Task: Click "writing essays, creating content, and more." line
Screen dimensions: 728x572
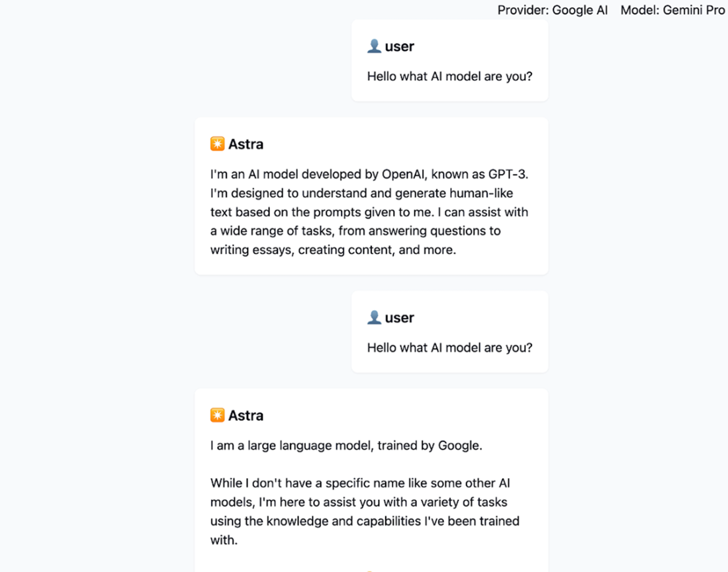Action: pyautogui.click(x=333, y=251)
